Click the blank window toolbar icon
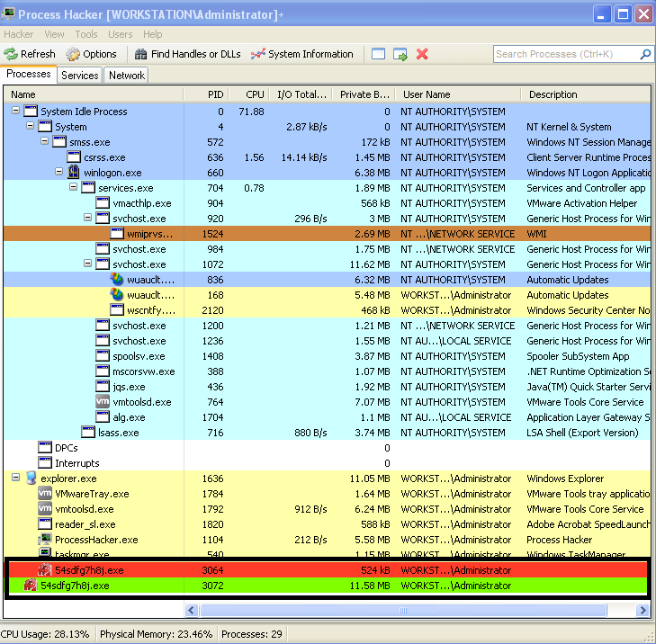Screen dimensions: 656x644 [379, 54]
